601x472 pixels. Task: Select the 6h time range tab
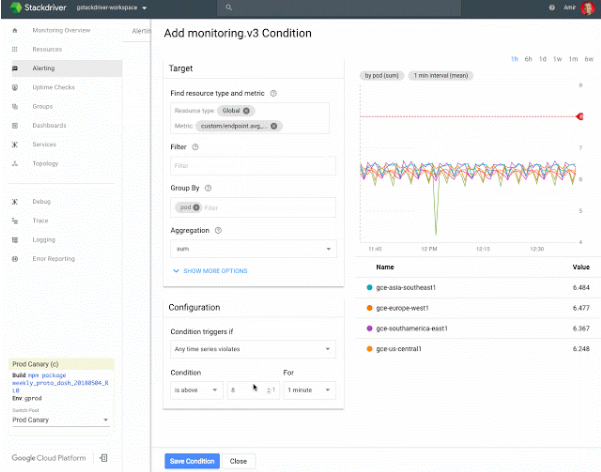(x=528, y=59)
